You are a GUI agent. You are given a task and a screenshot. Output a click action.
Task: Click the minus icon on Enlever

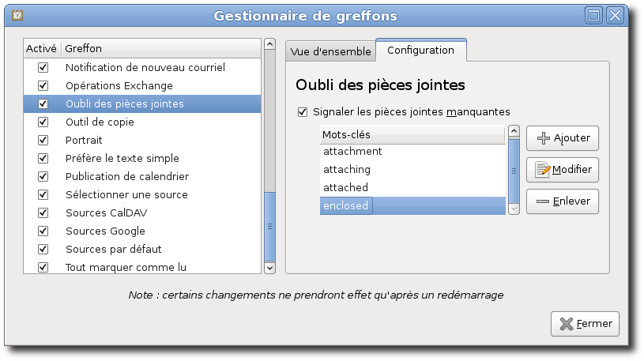tap(543, 201)
